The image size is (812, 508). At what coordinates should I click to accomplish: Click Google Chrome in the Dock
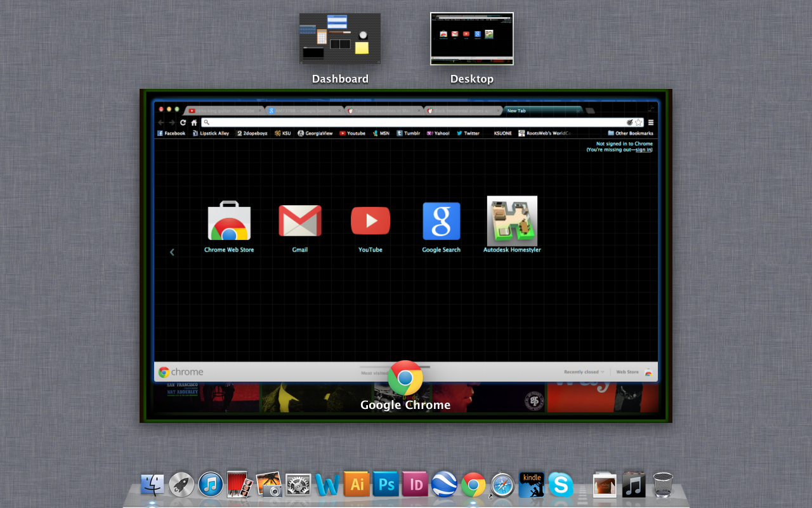pyautogui.click(x=473, y=485)
